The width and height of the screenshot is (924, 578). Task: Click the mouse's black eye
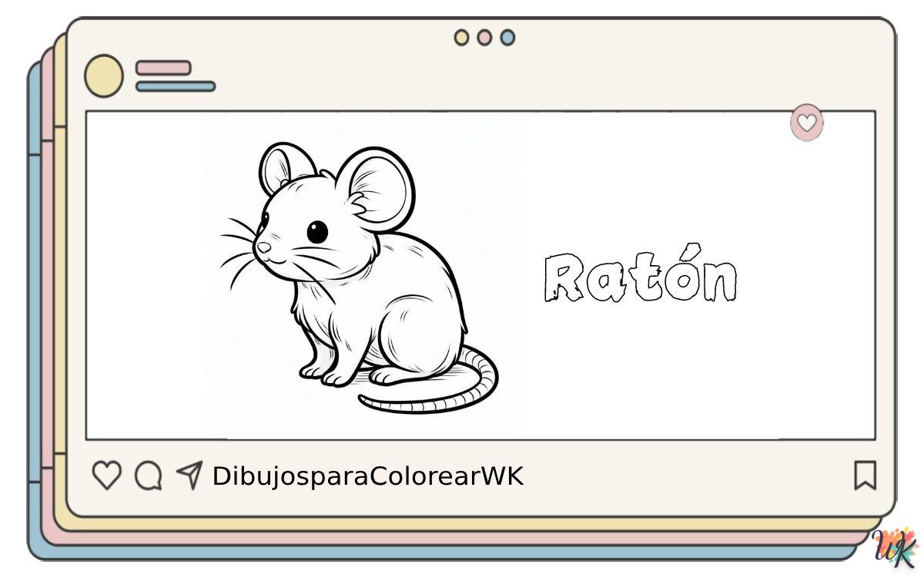(317, 231)
